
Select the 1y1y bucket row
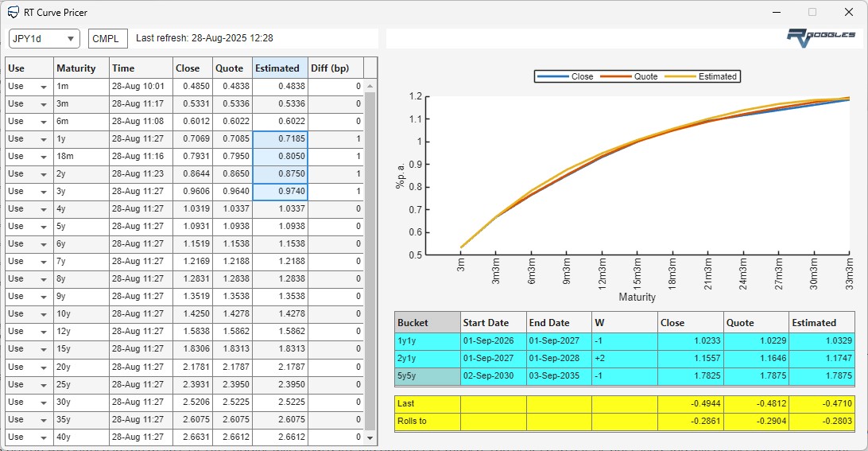tap(428, 340)
